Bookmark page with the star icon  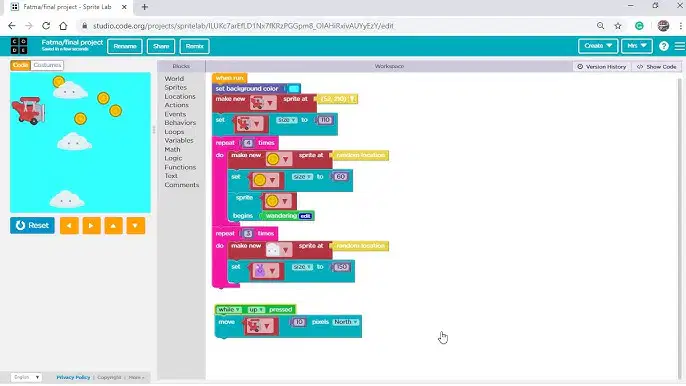pyautogui.click(x=618, y=26)
